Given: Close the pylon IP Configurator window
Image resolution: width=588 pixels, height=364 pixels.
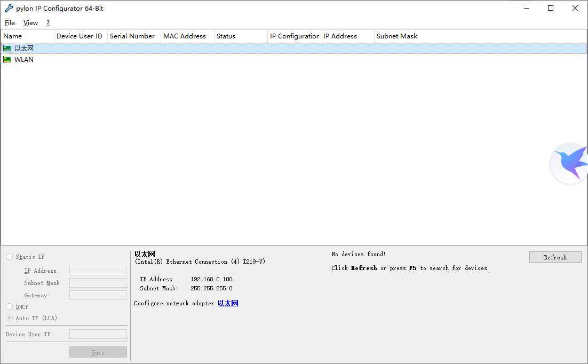Looking at the screenshot, I should [x=575, y=8].
